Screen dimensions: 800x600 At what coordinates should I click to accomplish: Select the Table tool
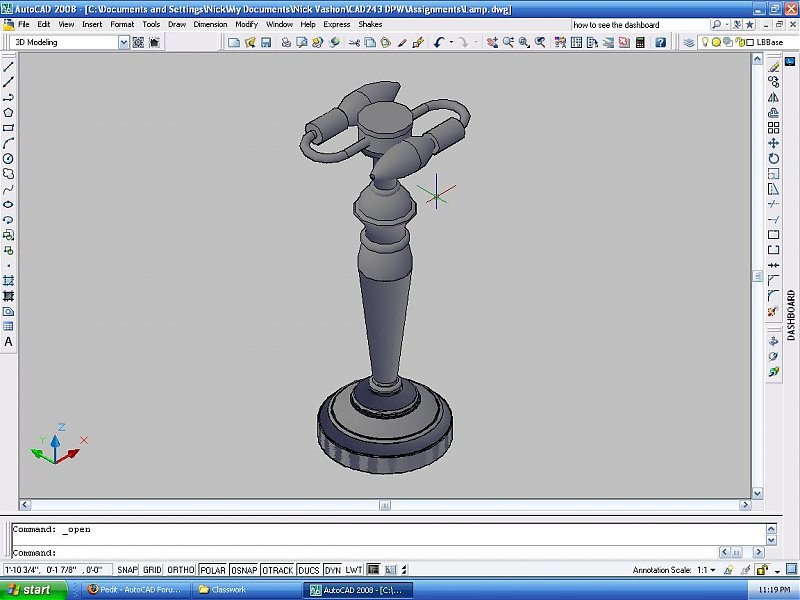(8, 327)
